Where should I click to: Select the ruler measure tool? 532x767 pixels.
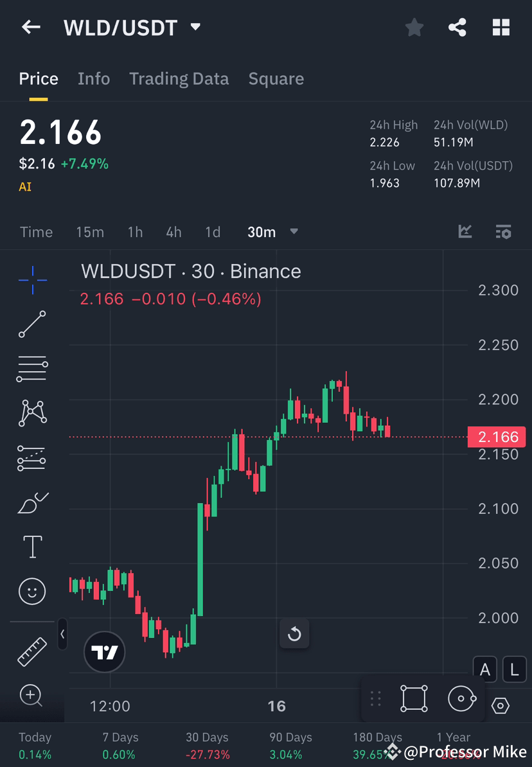(32, 651)
